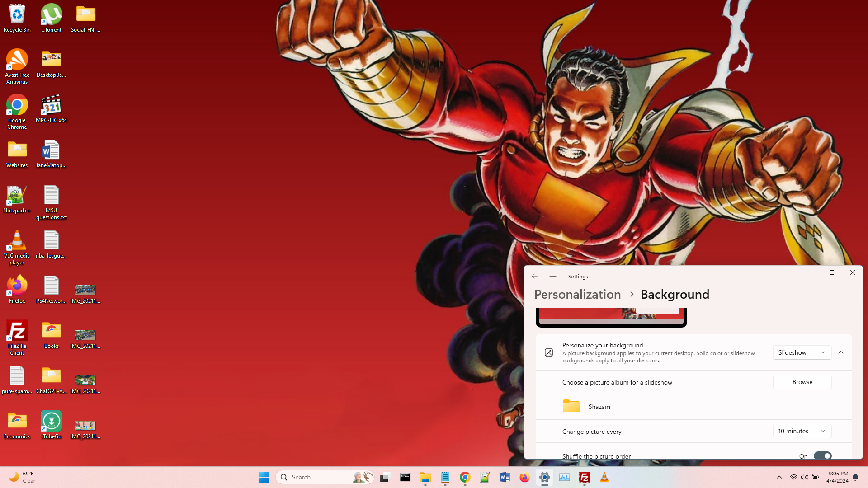Open Change picture every 10 minutes dropdown
Image resolution: width=868 pixels, height=488 pixels.
pos(802,431)
